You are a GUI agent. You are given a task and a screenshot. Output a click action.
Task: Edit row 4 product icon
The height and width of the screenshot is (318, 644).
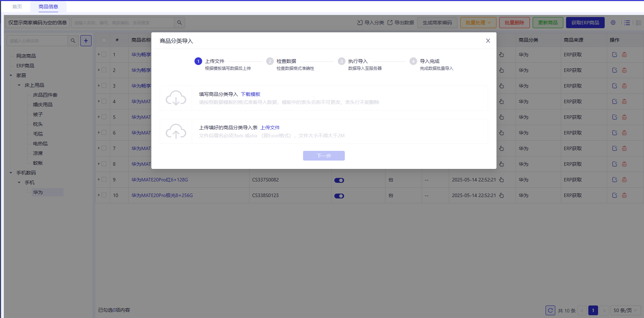tap(614, 101)
